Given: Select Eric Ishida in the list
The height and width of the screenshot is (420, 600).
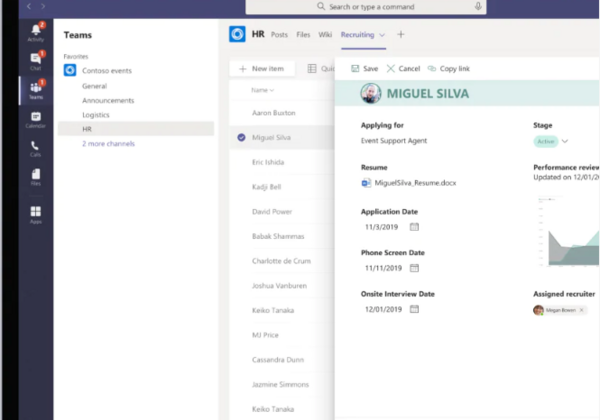Looking at the screenshot, I should tap(268, 162).
